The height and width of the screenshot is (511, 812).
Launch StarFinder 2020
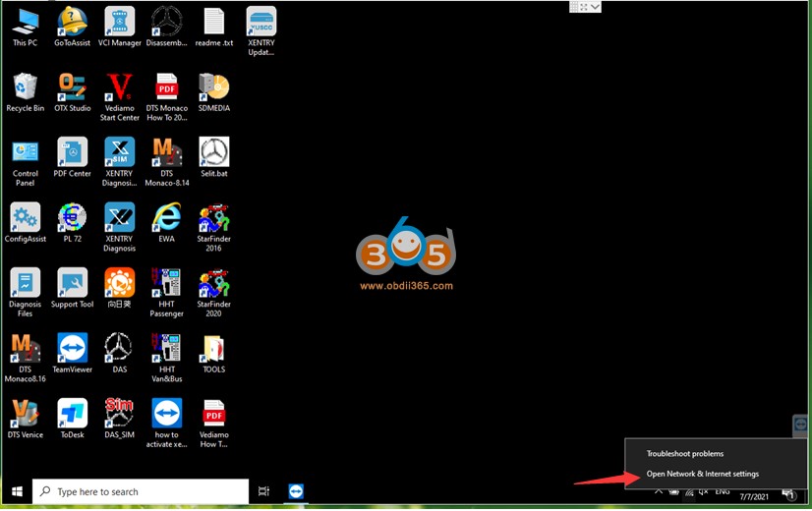pos(214,293)
